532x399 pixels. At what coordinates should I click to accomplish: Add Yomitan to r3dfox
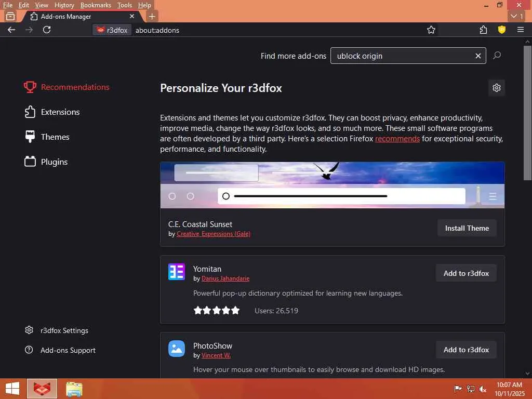(x=466, y=273)
